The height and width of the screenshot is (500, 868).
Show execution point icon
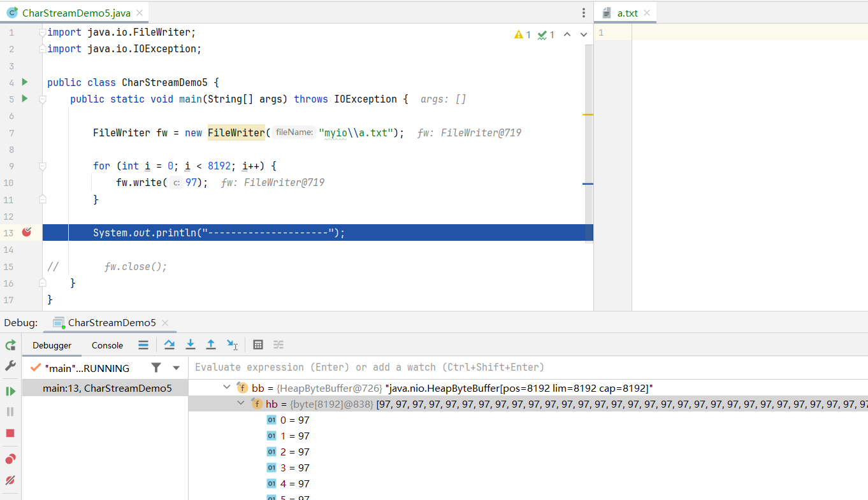[143, 345]
